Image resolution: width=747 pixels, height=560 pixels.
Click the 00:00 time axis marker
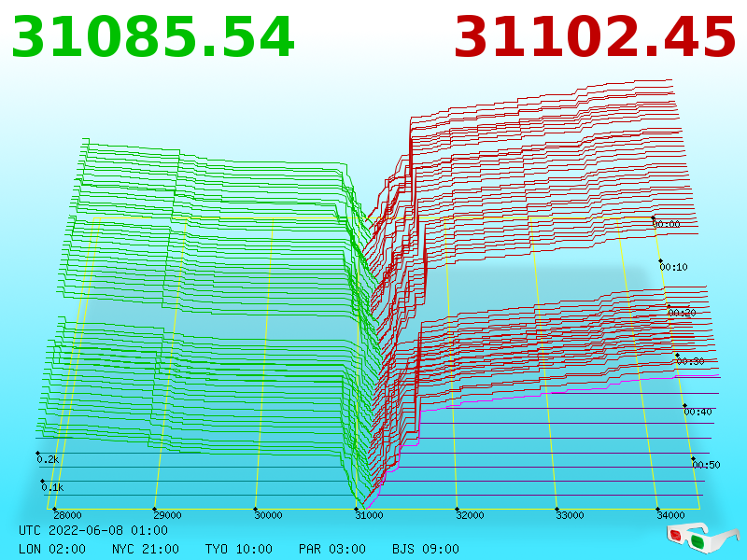(666, 224)
